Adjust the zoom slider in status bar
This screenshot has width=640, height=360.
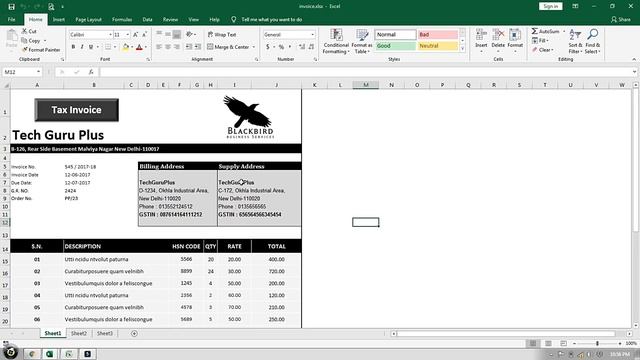coord(597,344)
